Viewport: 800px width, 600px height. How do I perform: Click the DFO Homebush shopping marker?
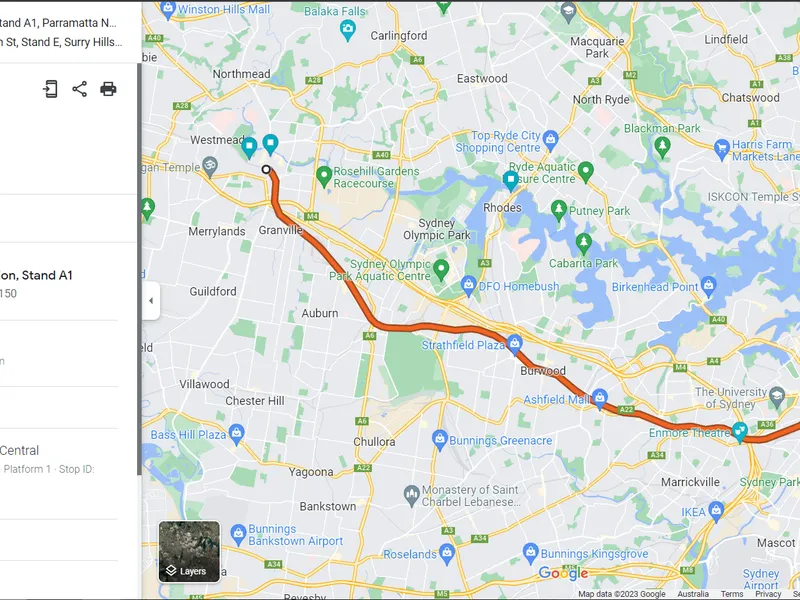pos(468,285)
